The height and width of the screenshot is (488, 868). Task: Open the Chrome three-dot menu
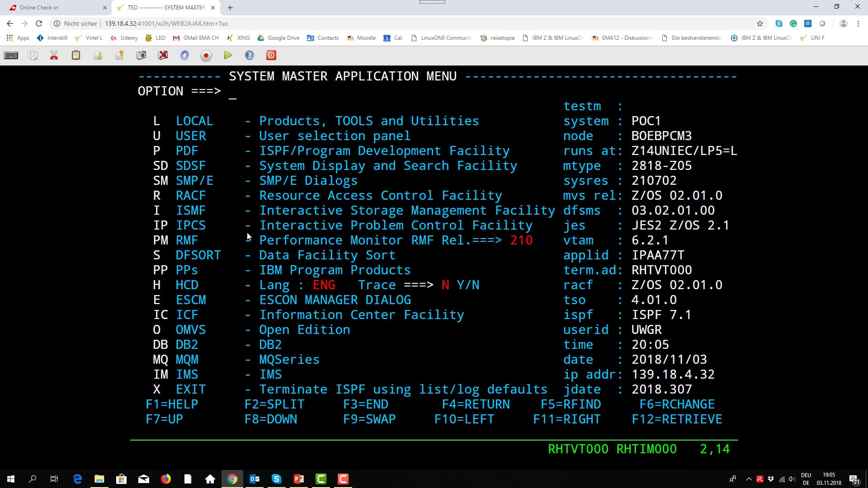tap(859, 23)
